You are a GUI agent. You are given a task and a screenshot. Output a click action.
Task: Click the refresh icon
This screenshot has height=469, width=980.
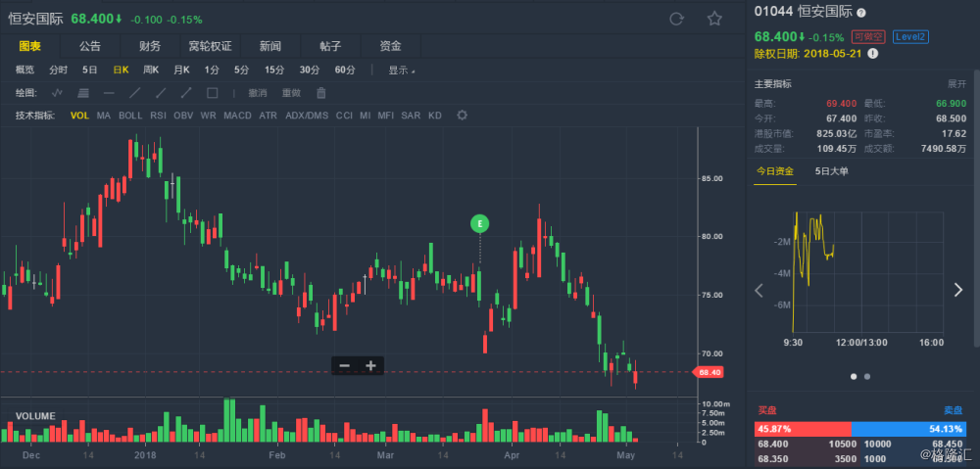(x=676, y=19)
